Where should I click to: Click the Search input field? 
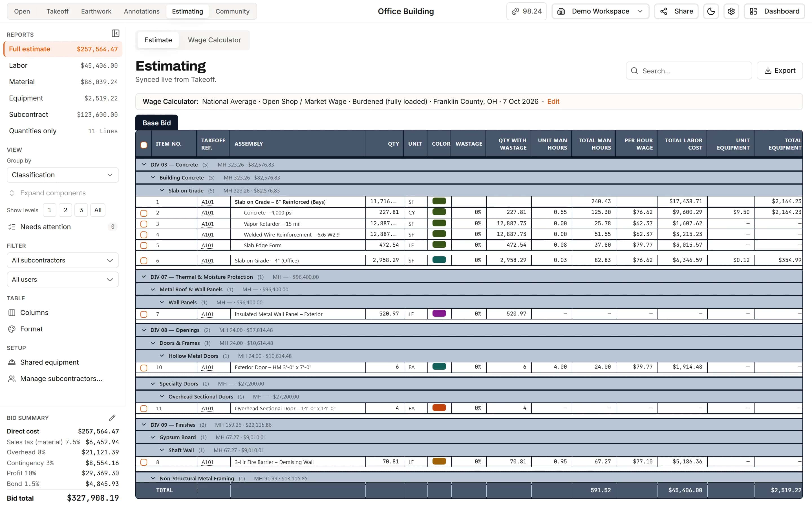[689, 71]
